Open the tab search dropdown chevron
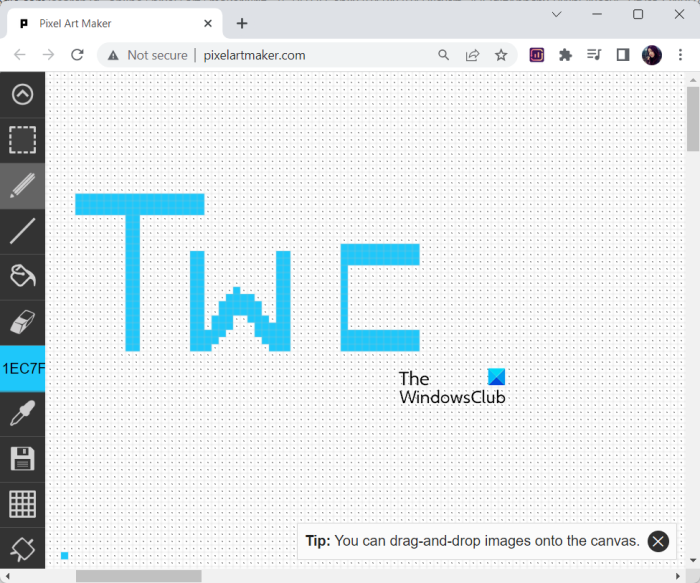Image resolution: width=700 pixels, height=583 pixels. point(556,14)
